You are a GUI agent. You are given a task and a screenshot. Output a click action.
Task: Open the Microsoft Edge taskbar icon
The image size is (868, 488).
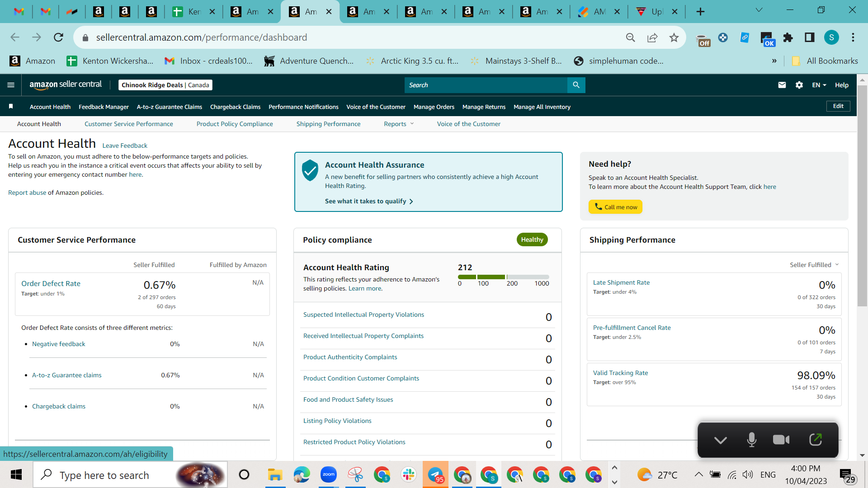click(x=302, y=475)
